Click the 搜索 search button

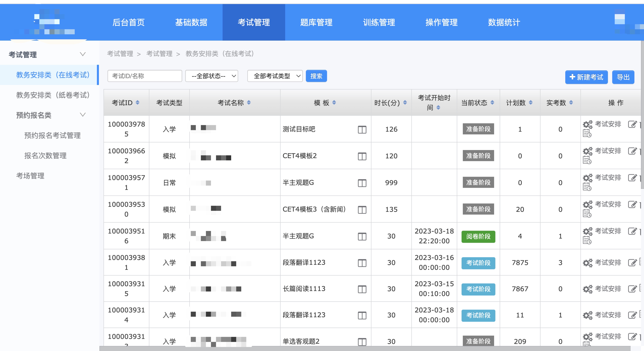[316, 76]
